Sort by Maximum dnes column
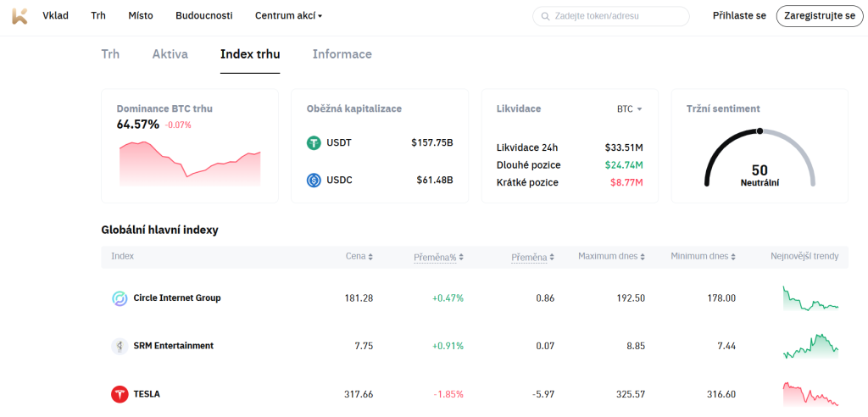Viewport: 868px width, 417px height. point(610,256)
